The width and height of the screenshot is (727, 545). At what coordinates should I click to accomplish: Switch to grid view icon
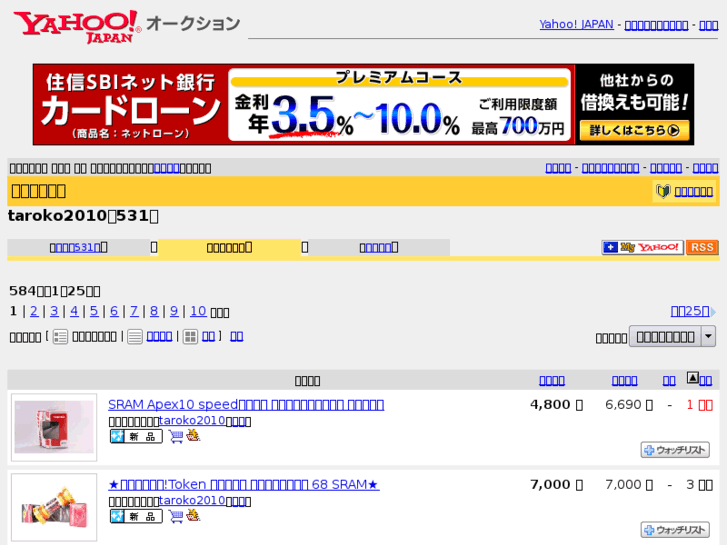coord(190,337)
